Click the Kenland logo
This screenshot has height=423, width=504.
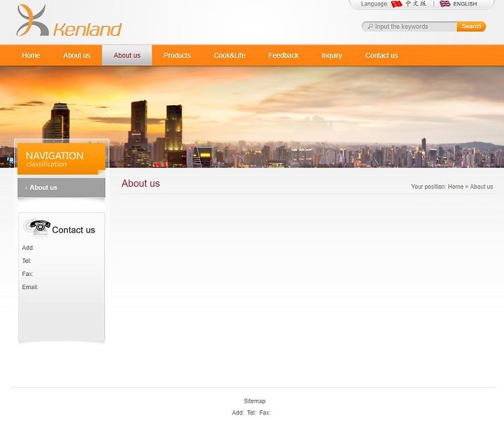pos(69,20)
